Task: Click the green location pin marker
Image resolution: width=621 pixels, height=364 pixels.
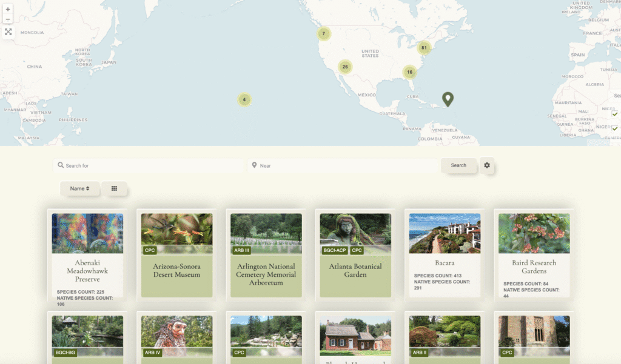Action: 448,99
